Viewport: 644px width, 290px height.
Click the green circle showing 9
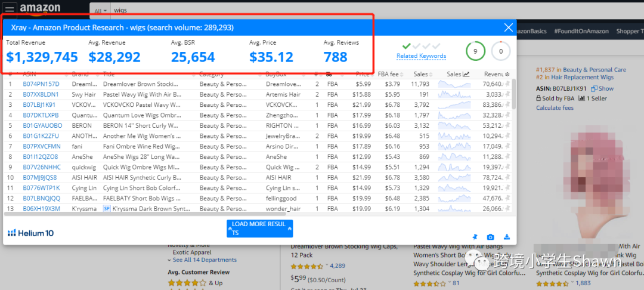coord(475,51)
